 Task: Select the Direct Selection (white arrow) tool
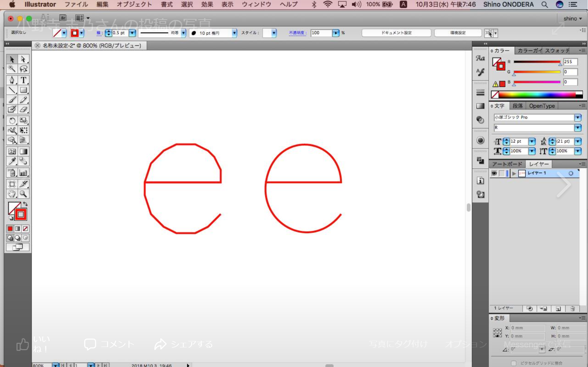23,59
